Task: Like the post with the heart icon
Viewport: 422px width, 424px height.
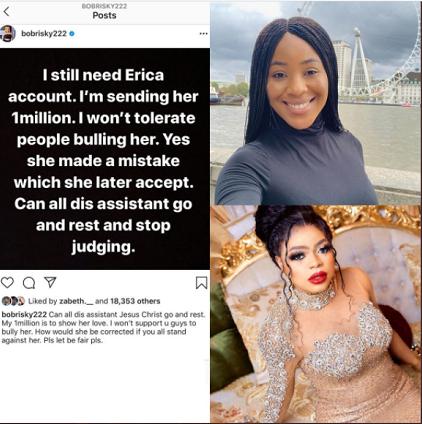Action: point(7,282)
